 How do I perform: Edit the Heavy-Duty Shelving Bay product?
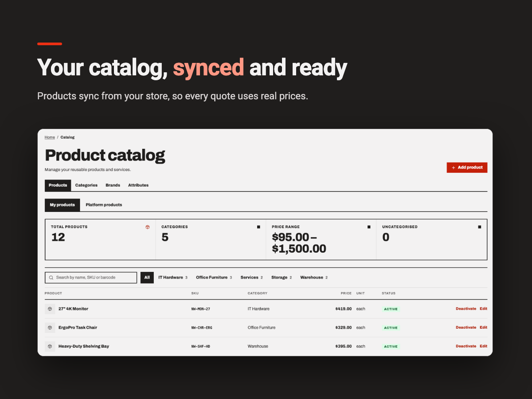pyautogui.click(x=483, y=346)
